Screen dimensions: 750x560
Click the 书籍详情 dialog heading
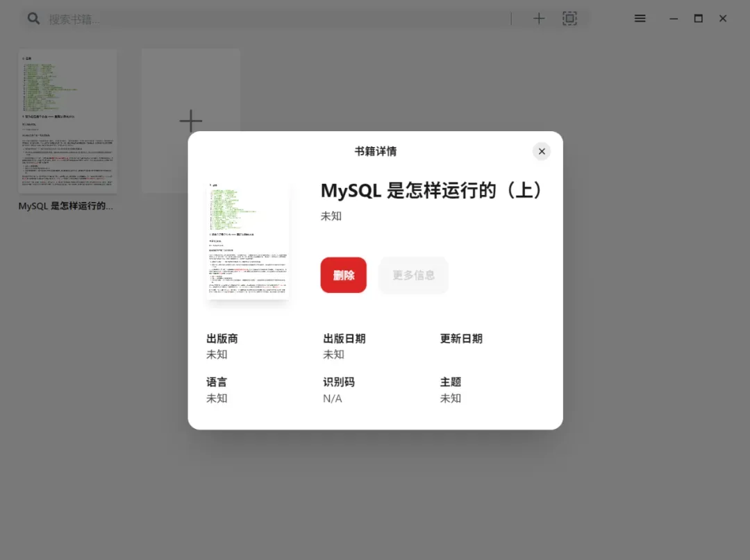376,151
